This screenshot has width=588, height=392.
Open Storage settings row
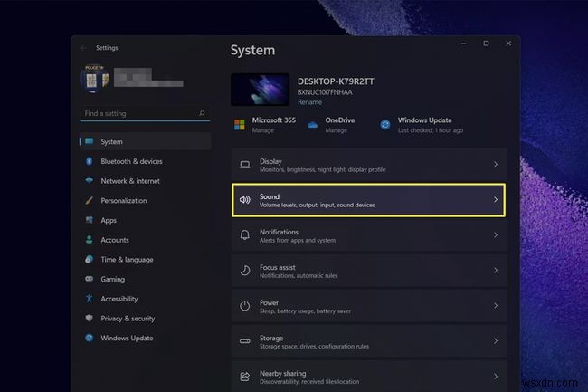[x=369, y=341]
